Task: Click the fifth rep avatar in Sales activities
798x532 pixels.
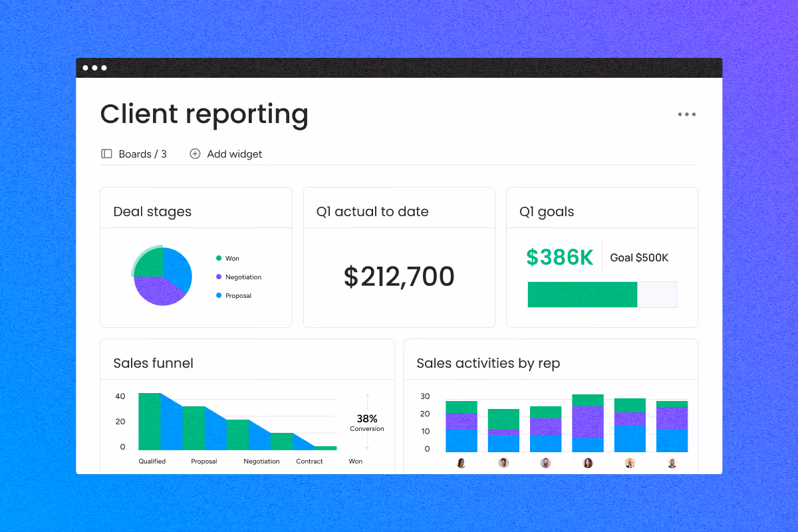Action: [630, 463]
